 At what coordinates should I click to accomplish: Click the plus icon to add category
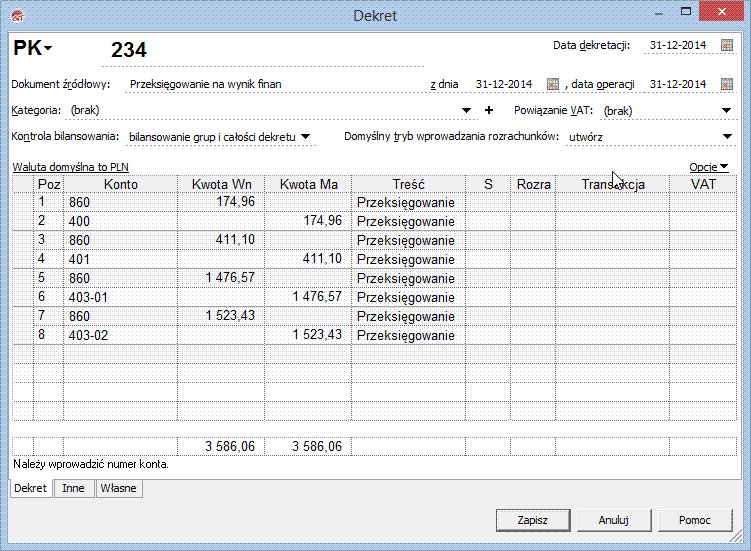coord(489,110)
